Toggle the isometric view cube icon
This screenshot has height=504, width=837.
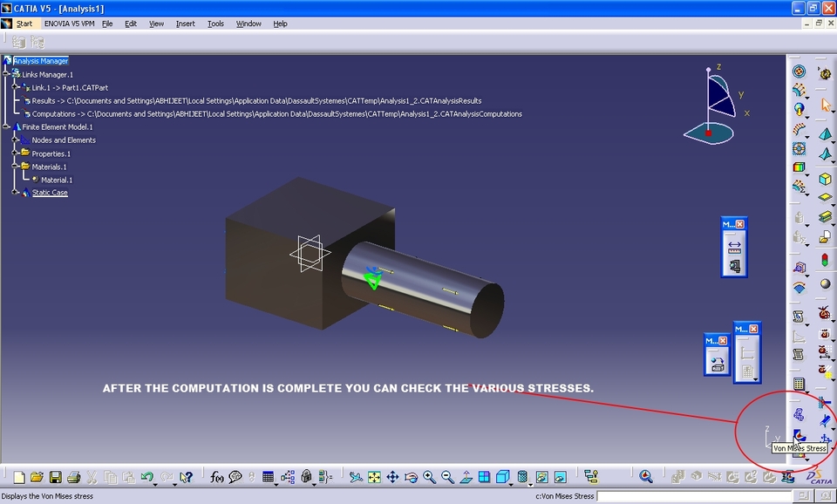coord(504,476)
